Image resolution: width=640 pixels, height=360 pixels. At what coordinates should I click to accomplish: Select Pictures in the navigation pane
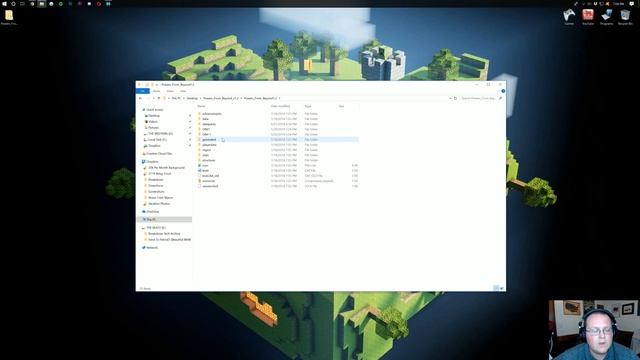pyautogui.click(x=153, y=128)
